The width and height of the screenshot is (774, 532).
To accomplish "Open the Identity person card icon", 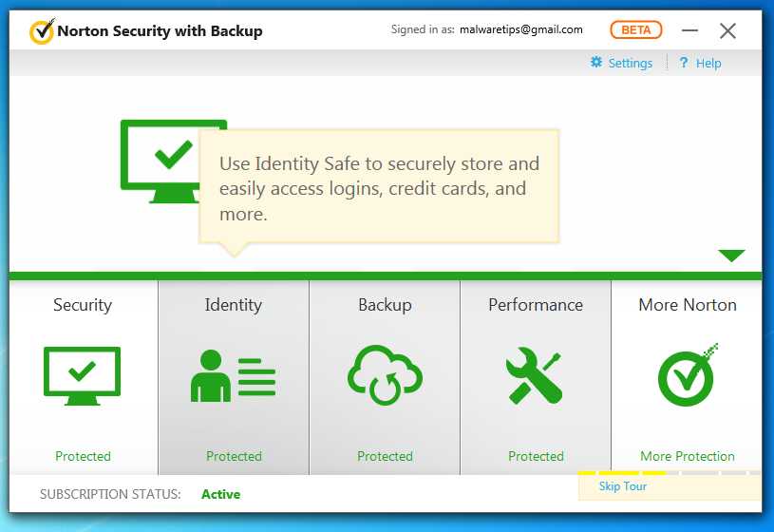I will (233, 375).
